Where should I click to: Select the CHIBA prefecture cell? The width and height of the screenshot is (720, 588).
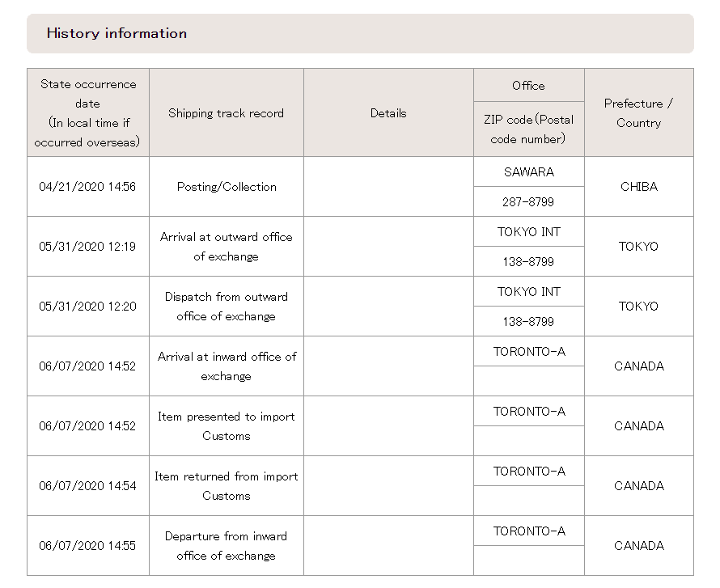pyautogui.click(x=639, y=187)
